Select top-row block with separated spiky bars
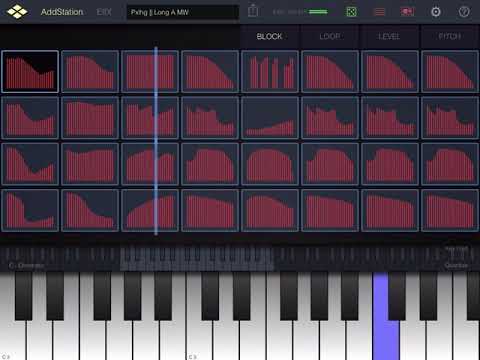Image resolution: width=480 pixels, height=360 pixels. click(x=270, y=71)
